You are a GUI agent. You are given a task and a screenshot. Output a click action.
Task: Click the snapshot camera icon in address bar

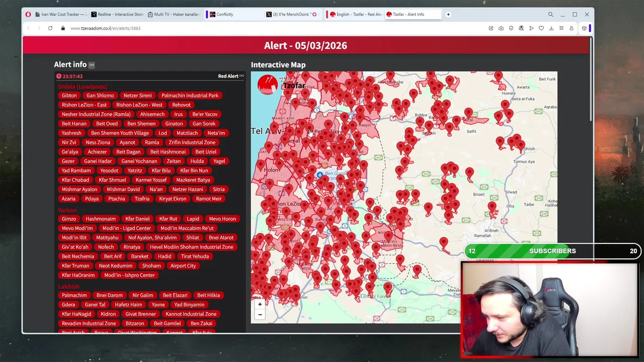[501, 28]
